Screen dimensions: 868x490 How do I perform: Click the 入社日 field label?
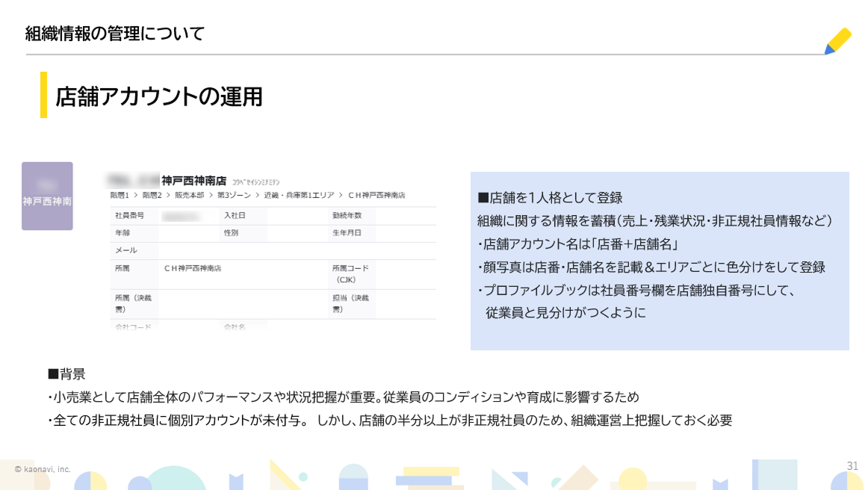(x=235, y=215)
